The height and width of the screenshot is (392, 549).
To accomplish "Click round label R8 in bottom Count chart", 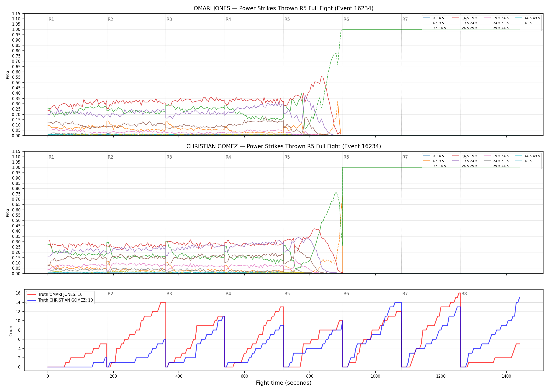I will pos(464,294).
